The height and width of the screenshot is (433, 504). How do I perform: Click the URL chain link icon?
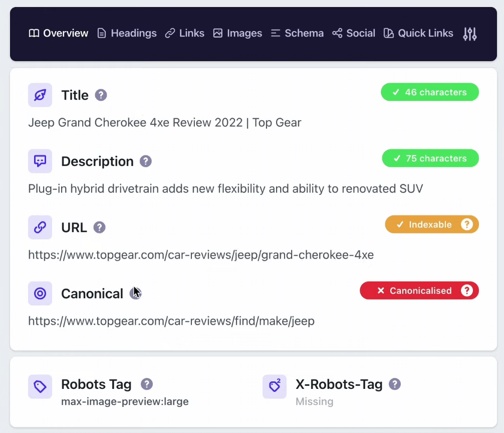[x=40, y=227]
